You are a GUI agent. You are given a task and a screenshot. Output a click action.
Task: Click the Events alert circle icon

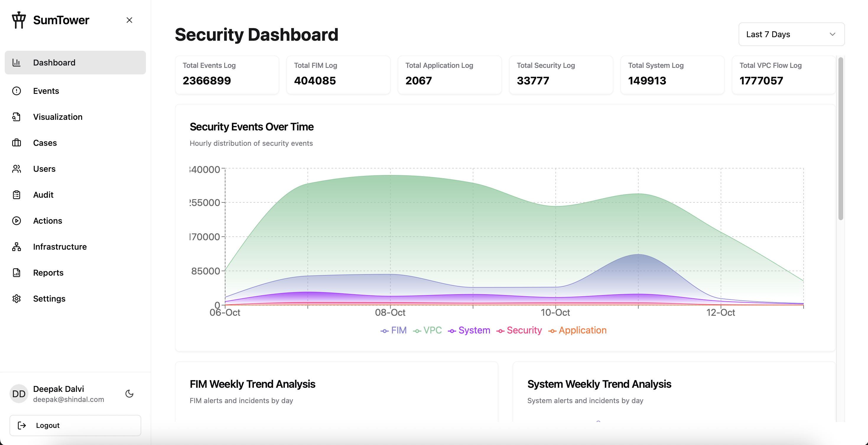(17, 91)
